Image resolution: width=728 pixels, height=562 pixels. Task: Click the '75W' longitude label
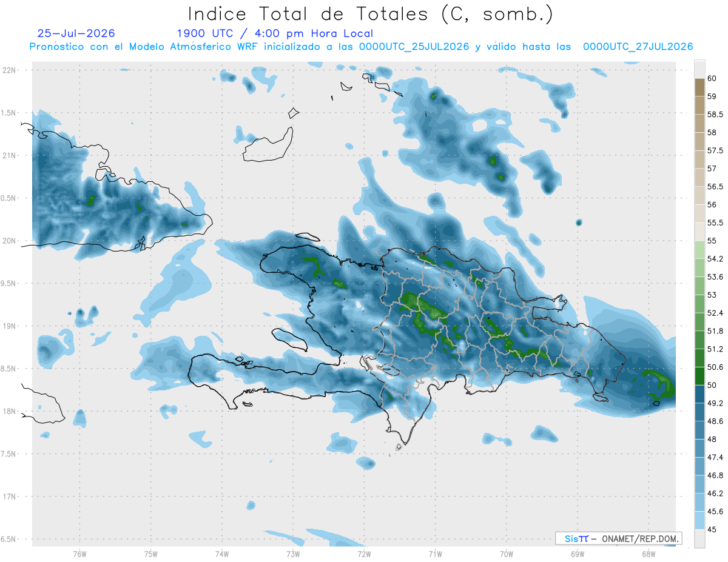(x=150, y=554)
